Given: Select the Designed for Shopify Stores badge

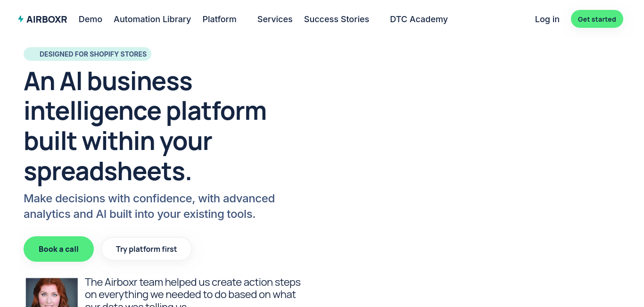Looking at the screenshot, I should 87,54.
